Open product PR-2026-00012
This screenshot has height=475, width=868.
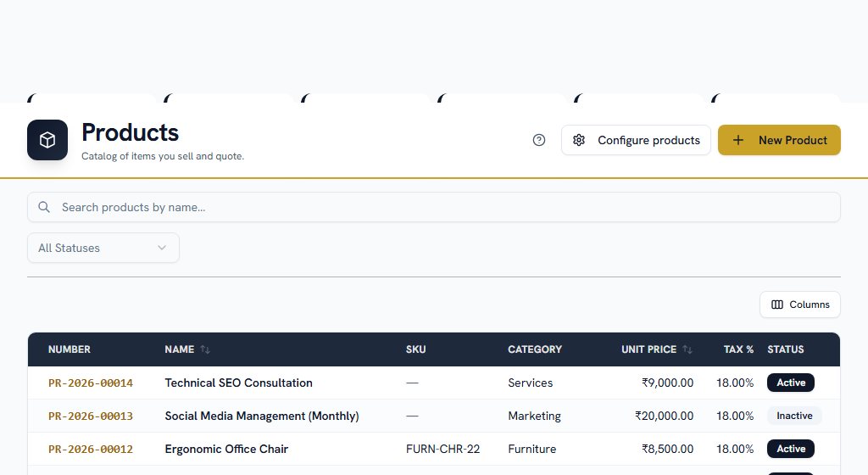tap(91, 449)
